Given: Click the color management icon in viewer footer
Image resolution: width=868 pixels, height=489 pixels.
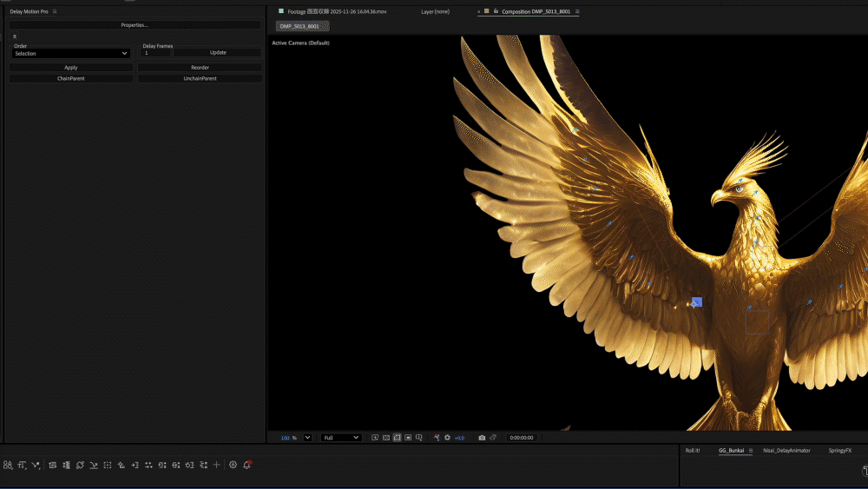Looking at the screenshot, I should pyautogui.click(x=437, y=438).
